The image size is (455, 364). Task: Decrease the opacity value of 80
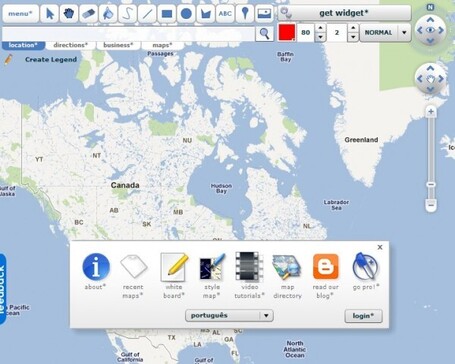point(320,37)
